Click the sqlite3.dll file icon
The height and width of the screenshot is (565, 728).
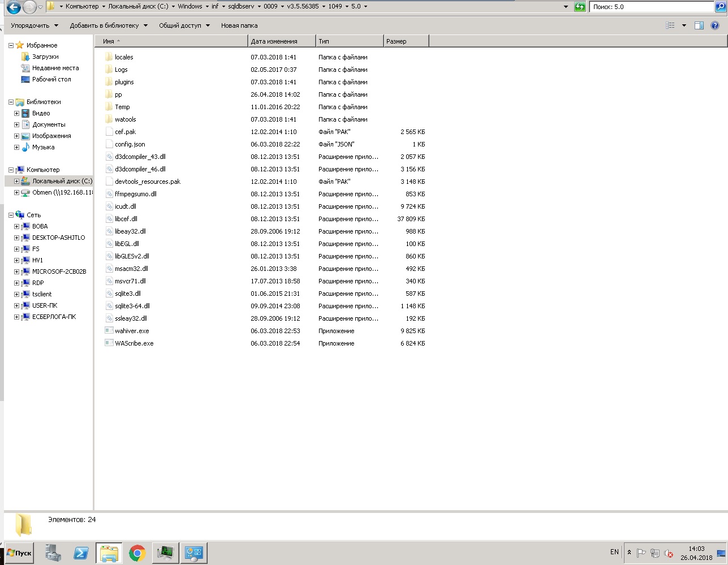109,294
